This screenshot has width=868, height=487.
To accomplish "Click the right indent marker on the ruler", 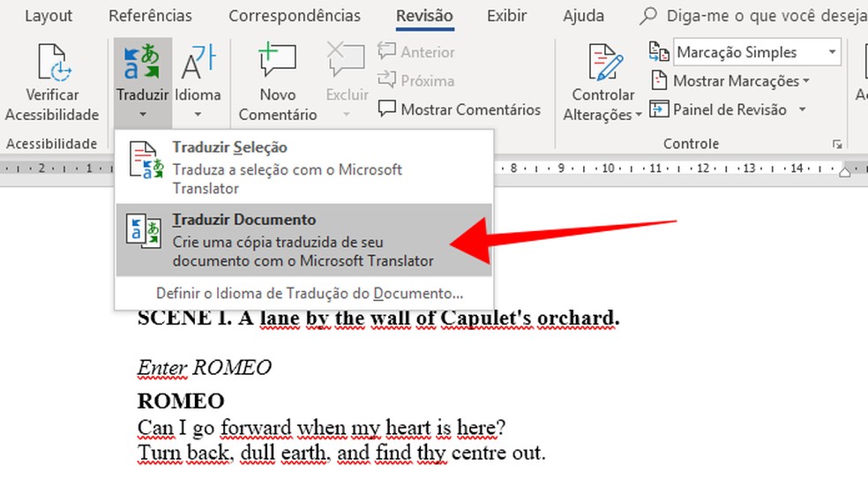I will [x=845, y=171].
